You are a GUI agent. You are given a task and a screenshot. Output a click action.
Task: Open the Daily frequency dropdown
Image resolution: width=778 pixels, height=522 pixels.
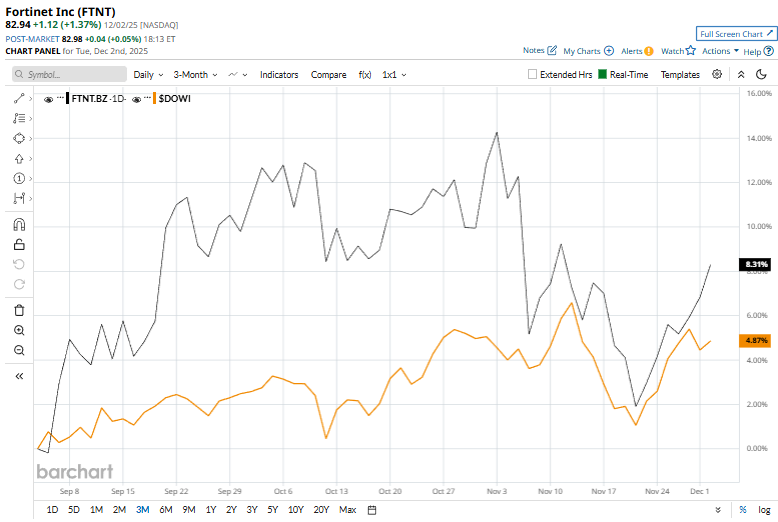click(x=148, y=74)
